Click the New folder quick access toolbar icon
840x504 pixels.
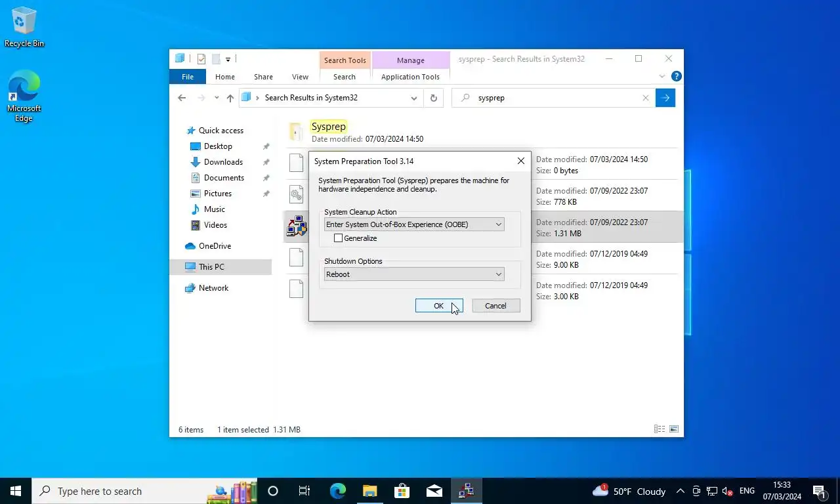pyautogui.click(x=215, y=59)
